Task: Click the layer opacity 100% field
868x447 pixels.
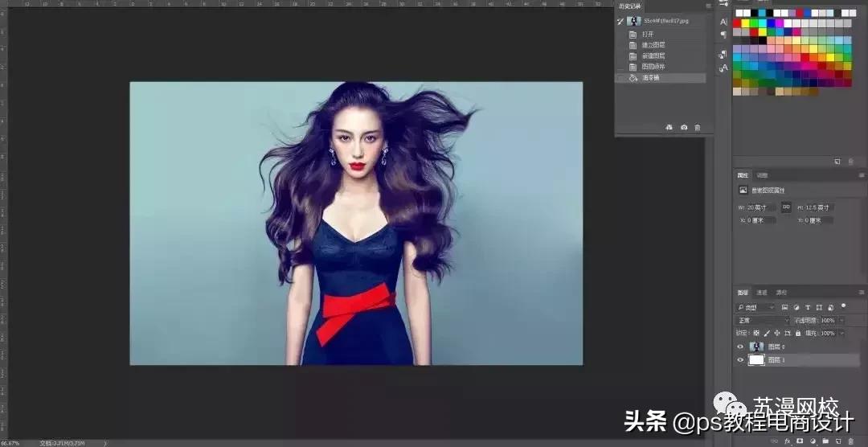Action: coord(828,321)
